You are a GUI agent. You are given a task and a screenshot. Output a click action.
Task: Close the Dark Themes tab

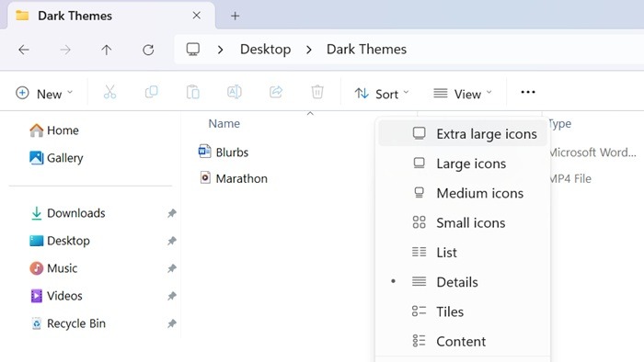pyautogui.click(x=196, y=16)
